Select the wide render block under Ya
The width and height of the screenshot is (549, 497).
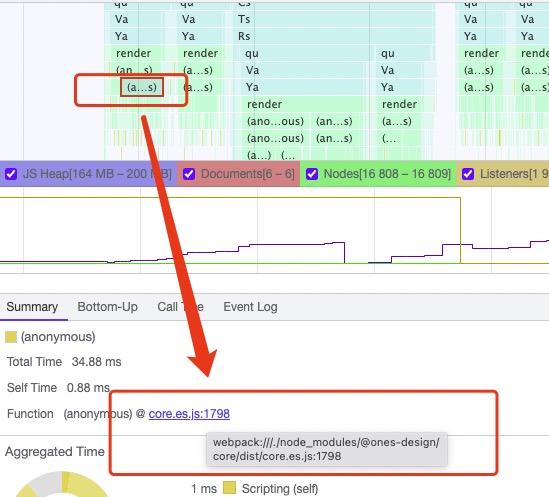(303, 104)
